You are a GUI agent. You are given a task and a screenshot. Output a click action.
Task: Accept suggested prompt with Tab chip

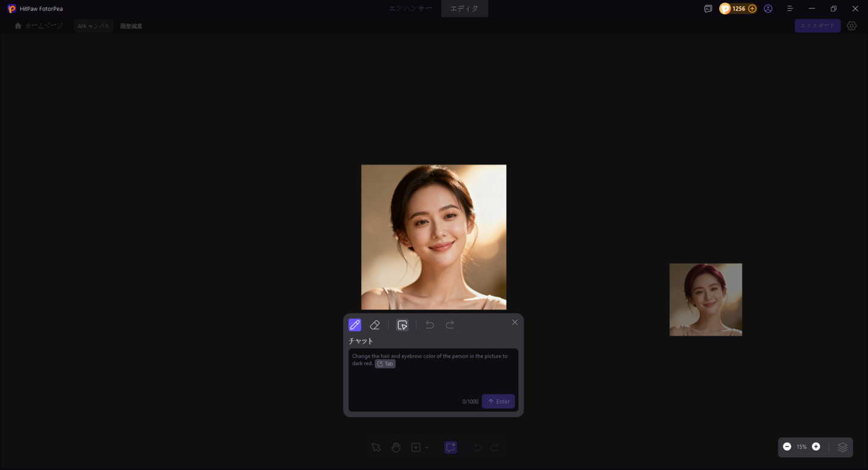[x=385, y=364]
